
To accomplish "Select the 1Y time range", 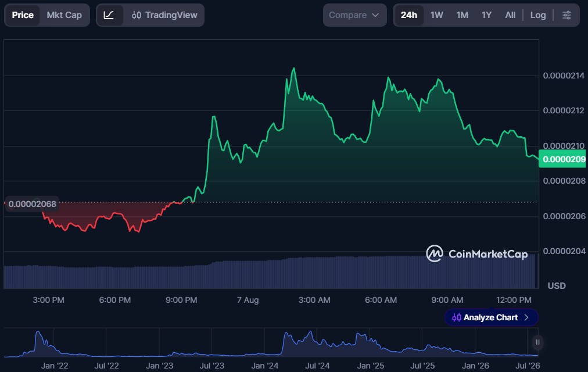I will click(486, 15).
